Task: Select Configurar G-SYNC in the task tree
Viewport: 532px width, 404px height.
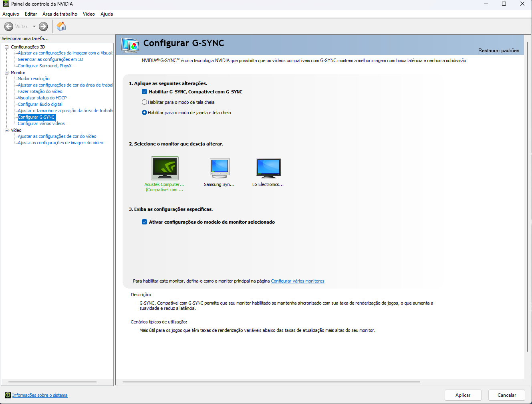Action: (x=36, y=117)
